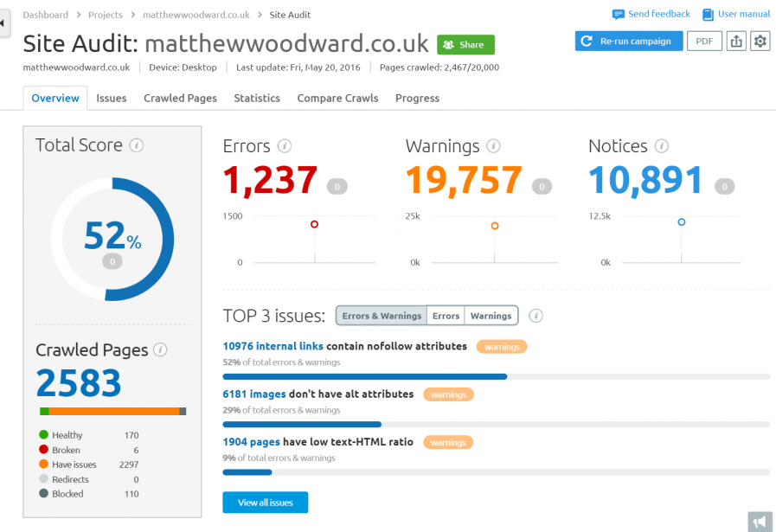776x532 pixels.
Task: Click the orange Warnings chart data point
Action: pos(494,226)
